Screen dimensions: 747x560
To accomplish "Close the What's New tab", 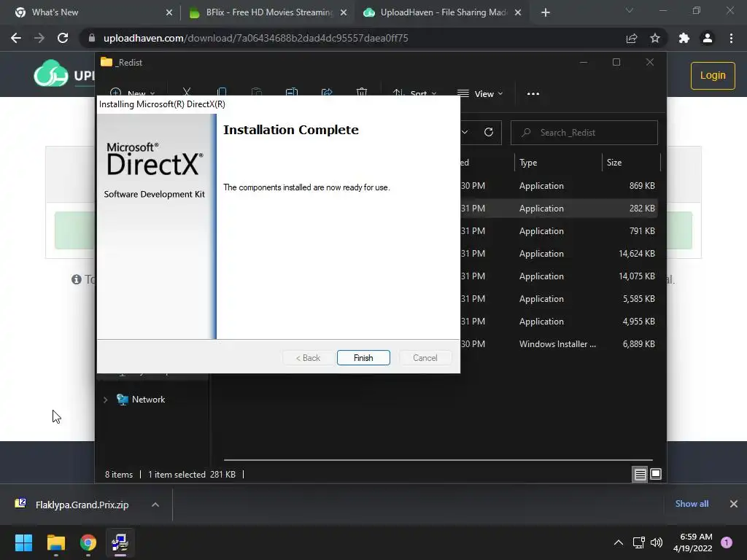I will click(x=169, y=12).
